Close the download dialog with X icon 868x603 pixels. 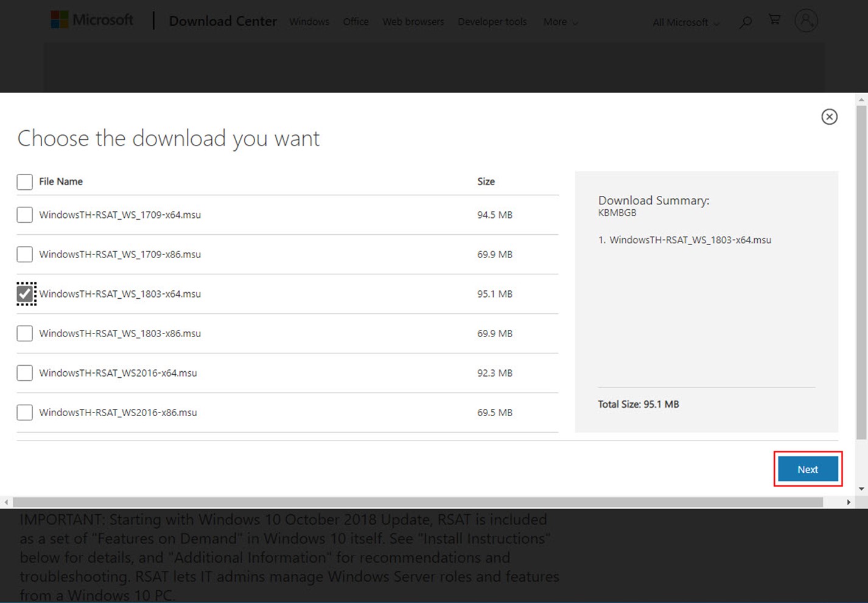[x=829, y=116]
